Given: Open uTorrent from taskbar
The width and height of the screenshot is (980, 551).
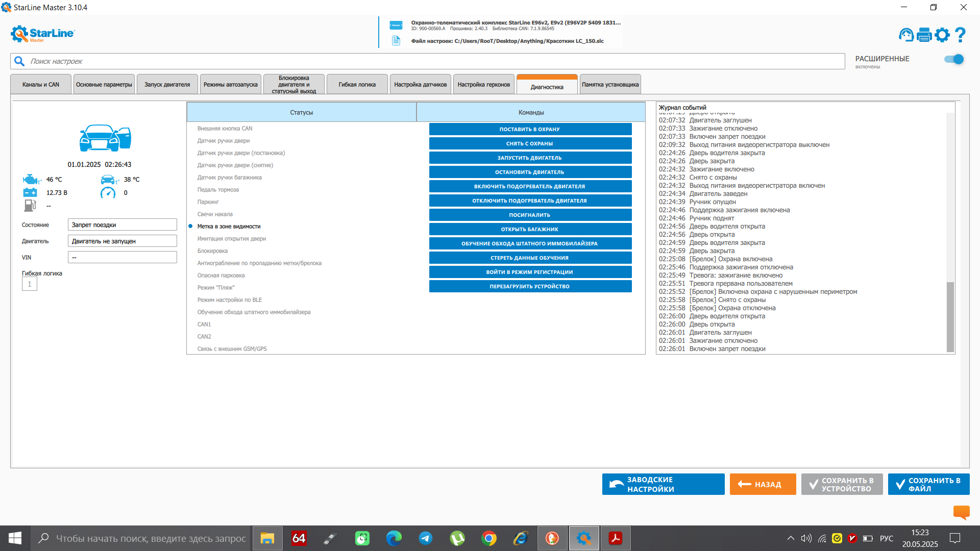Looking at the screenshot, I should pos(457,538).
